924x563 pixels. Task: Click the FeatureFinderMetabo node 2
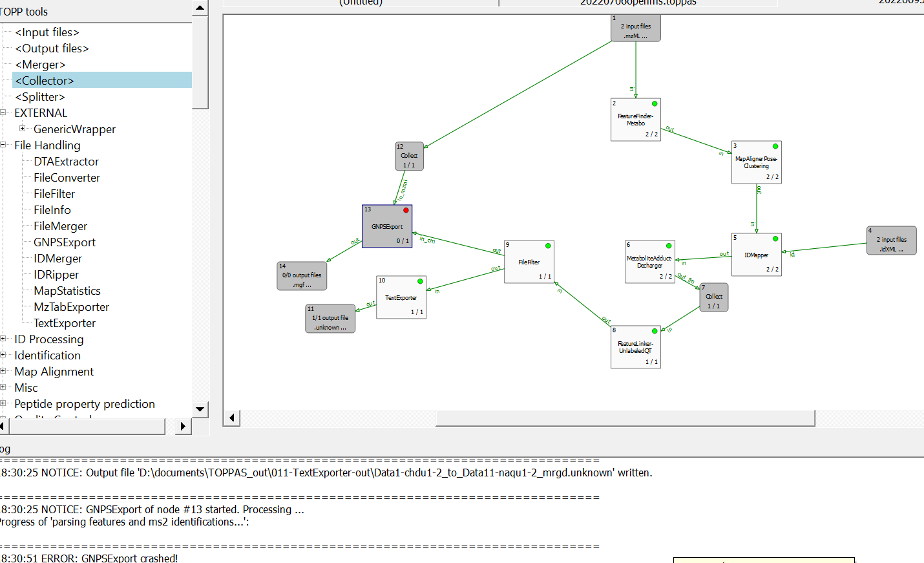tap(636, 120)
